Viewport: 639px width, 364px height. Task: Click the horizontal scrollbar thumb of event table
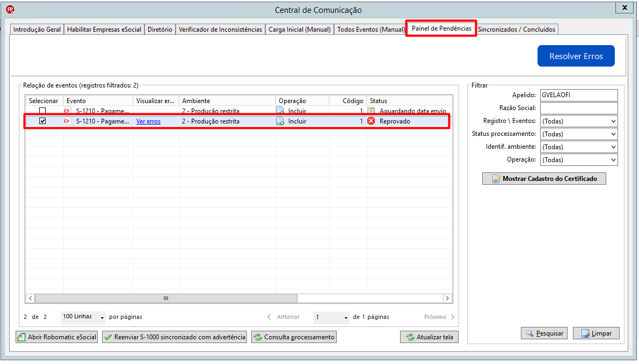[x=166, y=299]
